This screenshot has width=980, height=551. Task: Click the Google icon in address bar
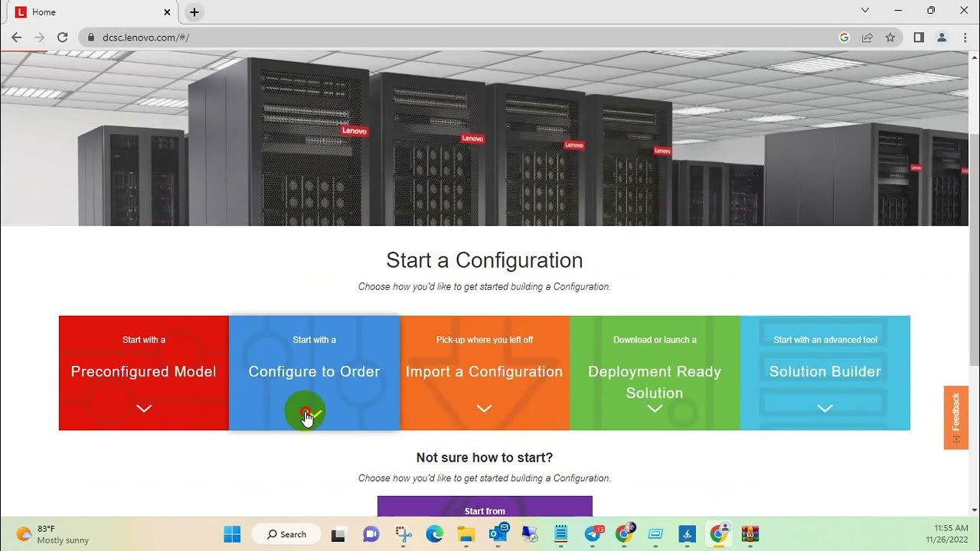(844, 37)
